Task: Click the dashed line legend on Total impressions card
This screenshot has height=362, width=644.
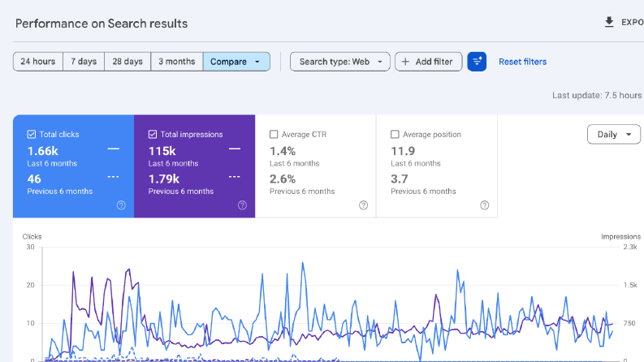Action: [235, 177]
